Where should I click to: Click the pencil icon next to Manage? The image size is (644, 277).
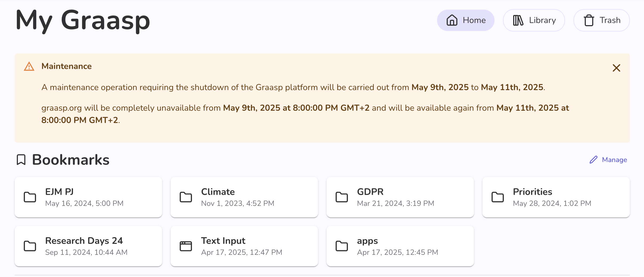[x=593, y=160]
